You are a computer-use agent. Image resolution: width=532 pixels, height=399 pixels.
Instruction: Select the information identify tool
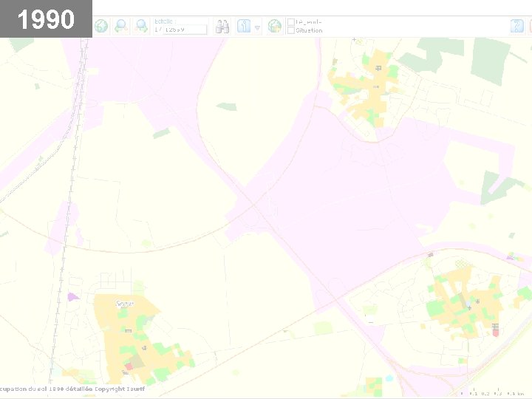(244, 26)
